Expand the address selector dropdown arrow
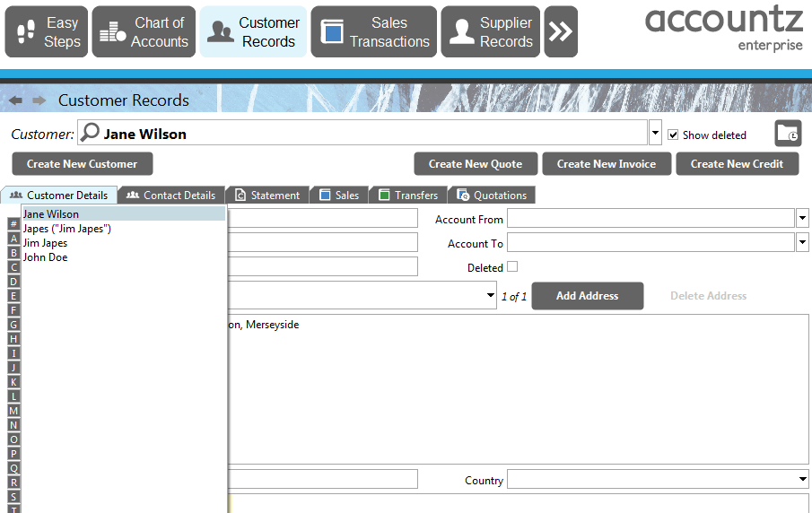This screenshot has width=812, height=513. [x=490, y=295]
